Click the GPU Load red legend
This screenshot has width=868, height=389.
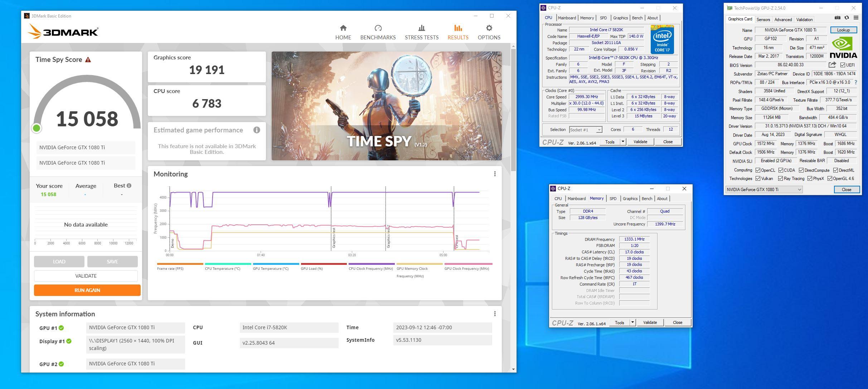pyautogui.click(x=323, y=267)
